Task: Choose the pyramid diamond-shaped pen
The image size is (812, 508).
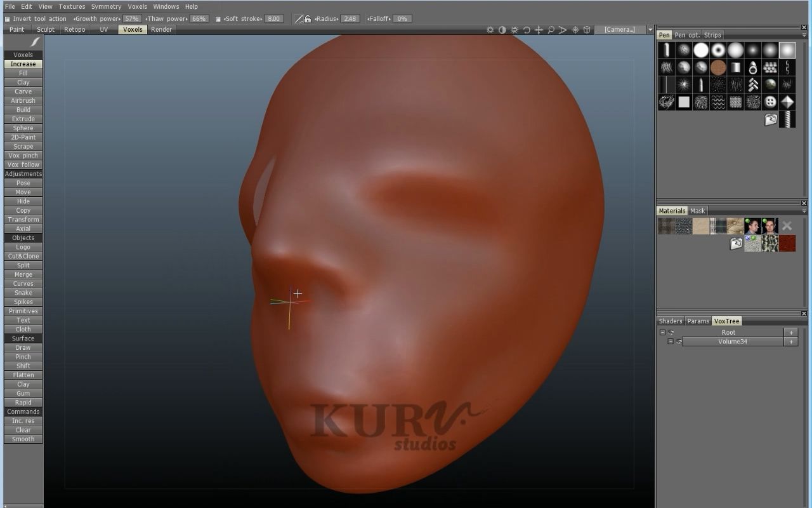Action: click(787, 102)
